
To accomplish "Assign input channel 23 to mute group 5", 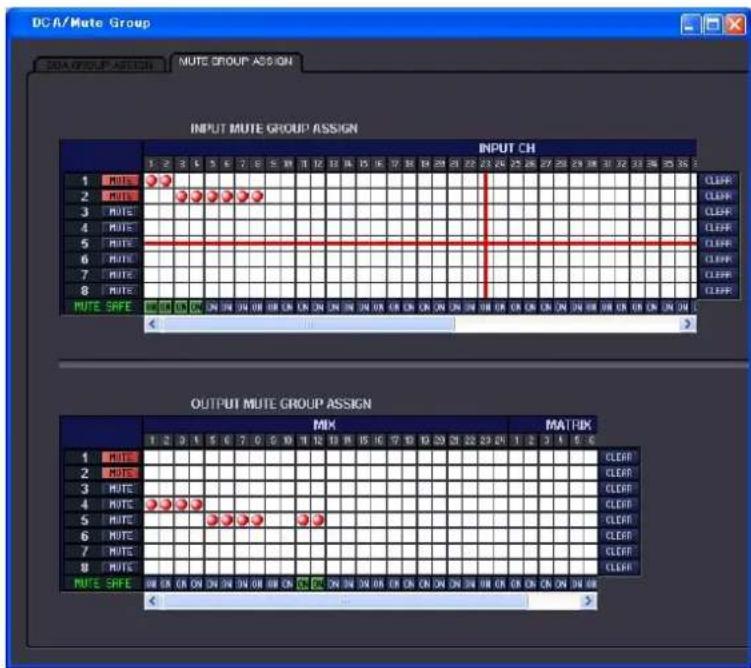I will [x=486, y=244].
